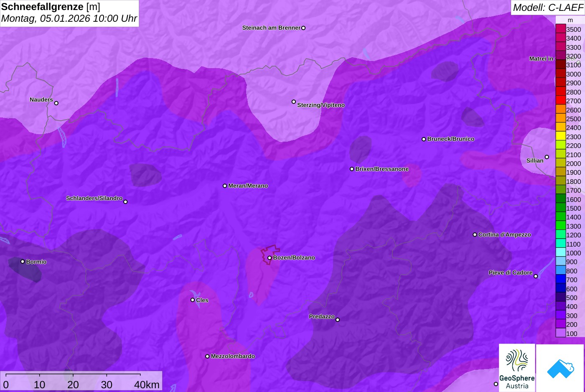Click the 3500 m legend color swatch
The height and width of the screenshot is (392, 585).
[x=560, y=29]
